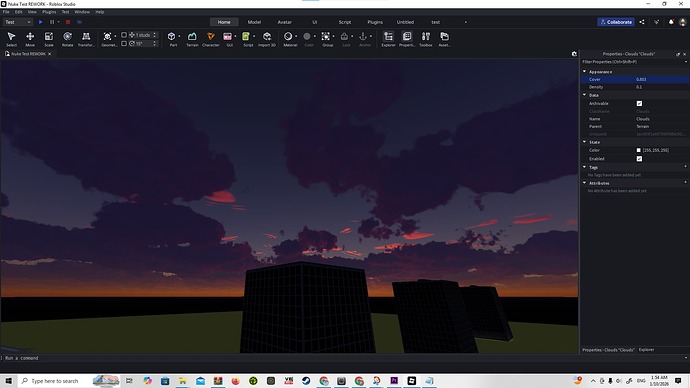
Task: Open the notifications bell
Action: (x=671, y=22)
